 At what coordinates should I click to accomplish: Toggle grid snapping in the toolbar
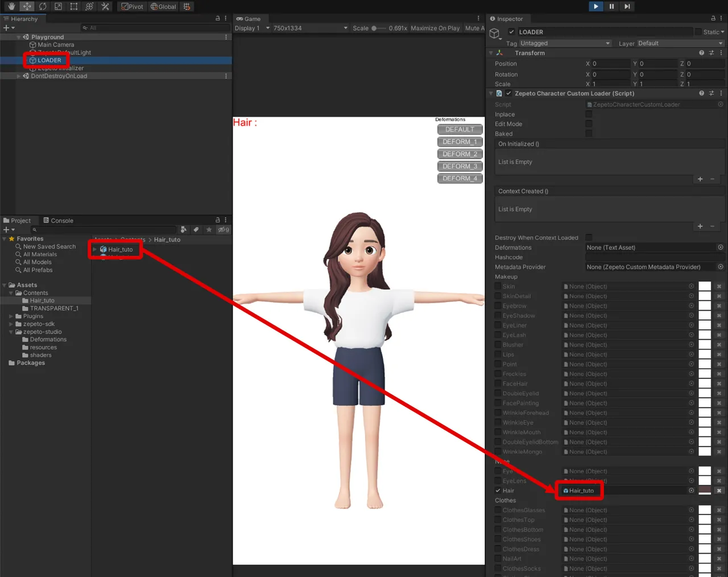[x=187, y=6]
